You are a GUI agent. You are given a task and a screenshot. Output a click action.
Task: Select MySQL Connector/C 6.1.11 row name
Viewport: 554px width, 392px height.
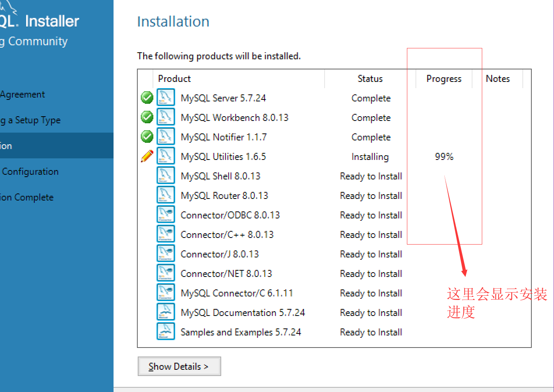pyautogui.click(x=237, y=293)
